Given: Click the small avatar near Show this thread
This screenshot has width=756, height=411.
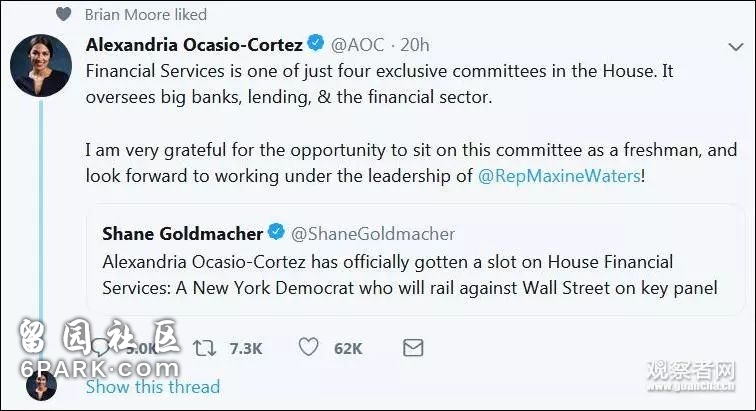Looking at the screenshot, I should click(41, 385).
